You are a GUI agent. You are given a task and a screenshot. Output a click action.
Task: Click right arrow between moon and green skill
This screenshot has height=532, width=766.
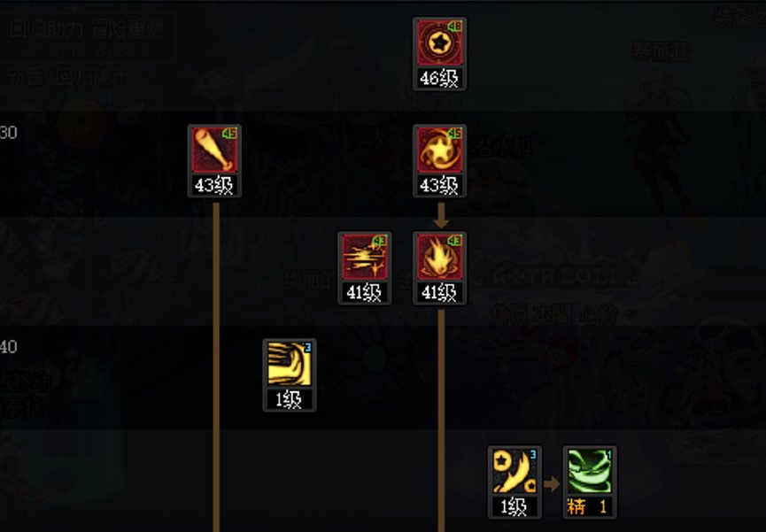coord(552,484)
